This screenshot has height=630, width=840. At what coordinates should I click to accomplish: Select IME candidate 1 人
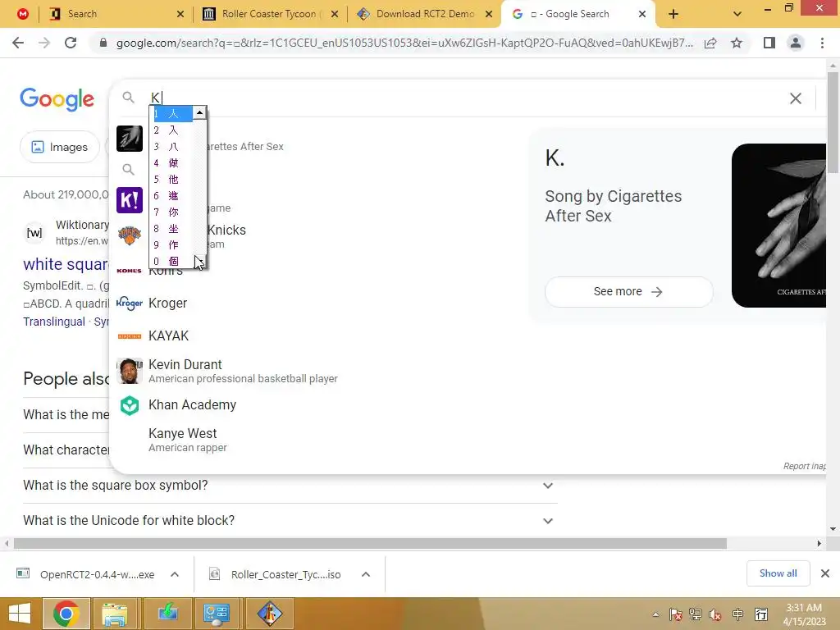coord(172,113)
